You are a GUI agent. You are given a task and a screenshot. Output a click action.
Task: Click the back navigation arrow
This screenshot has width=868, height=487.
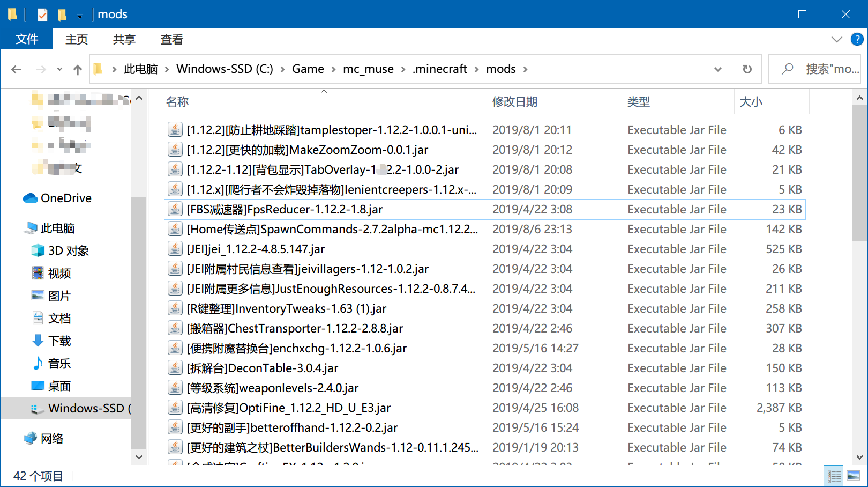pos(16,69)
